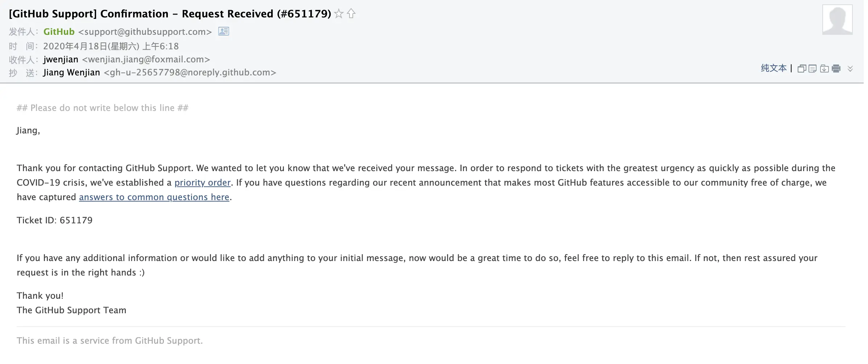Click the up-arrow icon beside the subject
868x364 pixels.
click(351, 14)
